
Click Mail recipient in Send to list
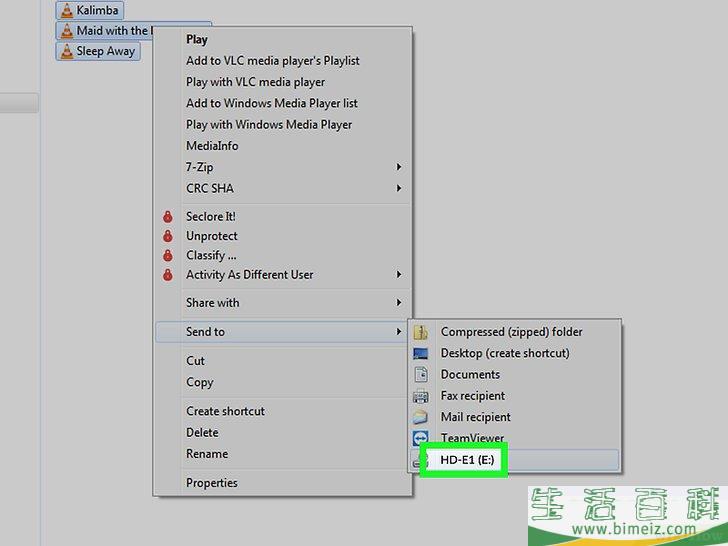[475, 417]
